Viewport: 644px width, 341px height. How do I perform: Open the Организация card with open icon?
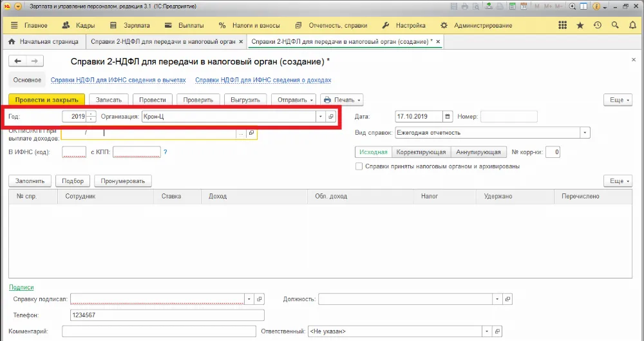(x=331, y=117)
